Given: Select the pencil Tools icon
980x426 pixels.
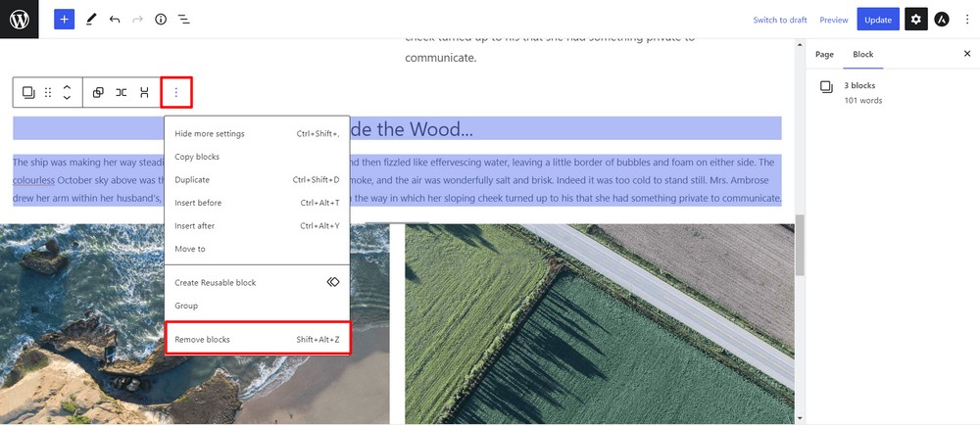Looking at the screenshot, I should (91, 20).
